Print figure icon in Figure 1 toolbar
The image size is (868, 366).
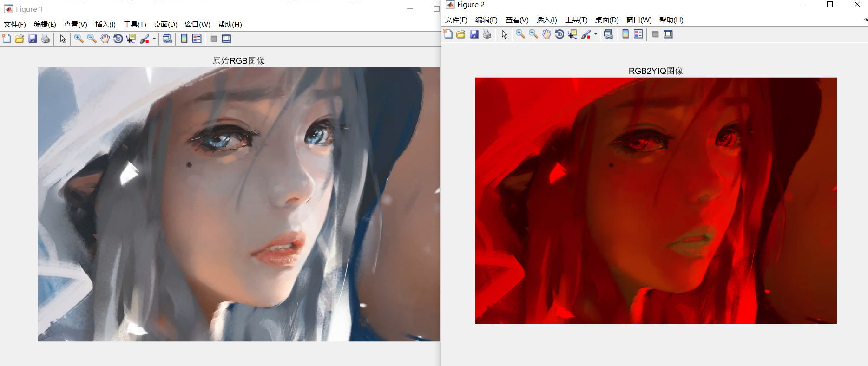pos(46,39)
